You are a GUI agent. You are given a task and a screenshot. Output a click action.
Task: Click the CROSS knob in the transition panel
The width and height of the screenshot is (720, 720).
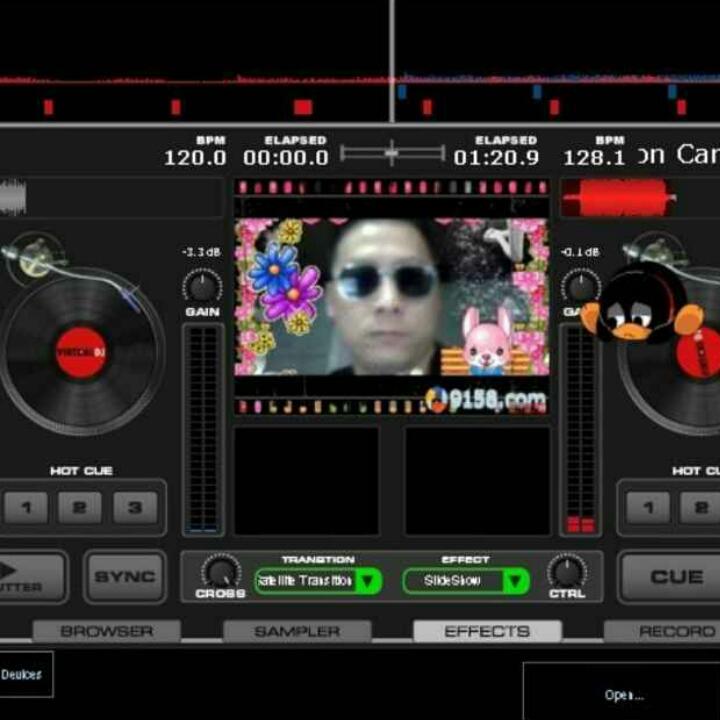[220, 573]
